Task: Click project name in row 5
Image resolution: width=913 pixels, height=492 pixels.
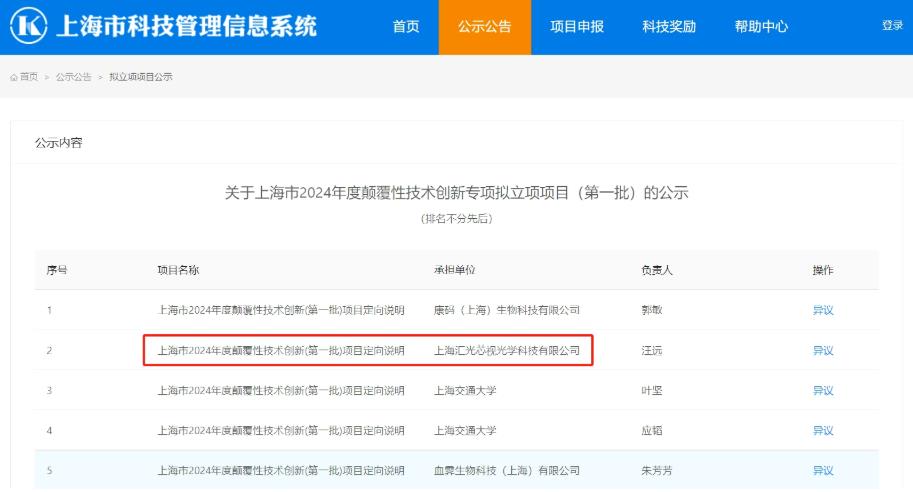Action: pos(281,470)
